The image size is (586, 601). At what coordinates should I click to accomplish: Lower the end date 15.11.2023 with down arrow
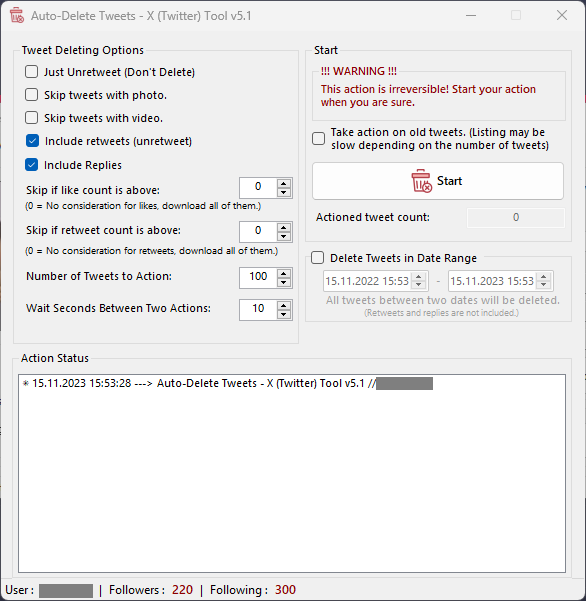tap(543, 285)
